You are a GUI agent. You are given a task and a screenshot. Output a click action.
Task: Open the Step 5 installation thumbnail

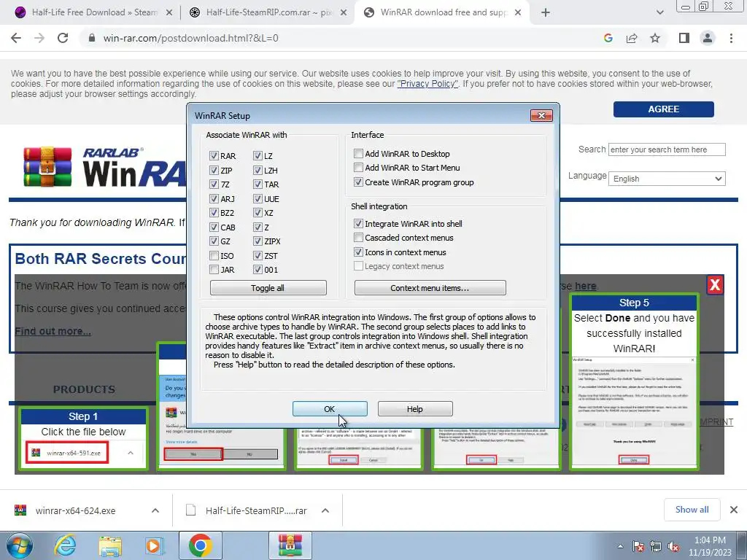click(634, 382)
